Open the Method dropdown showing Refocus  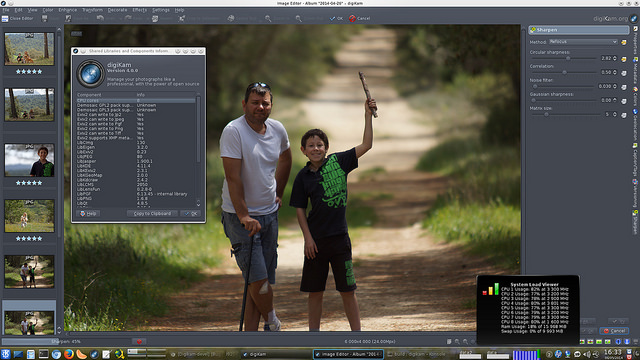coord(583,42)
